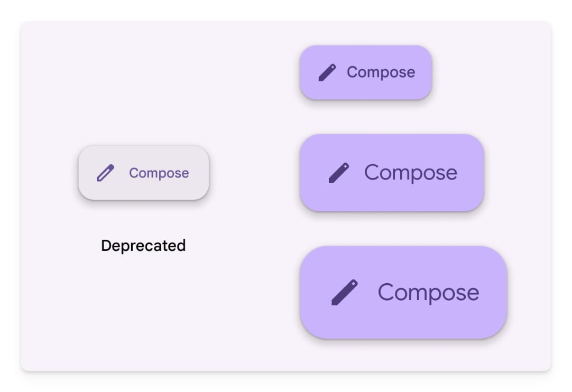
Task: Click the outlined pencil icon on the gray button
Action: (x=105, y=173)
